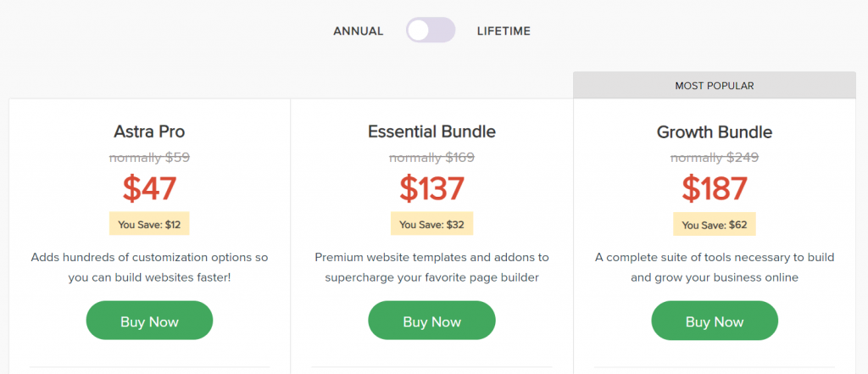Click the Growth Bundle plan title
This screenshot has height=374, width=868.
pyautogui.click(x=714, y=132)
